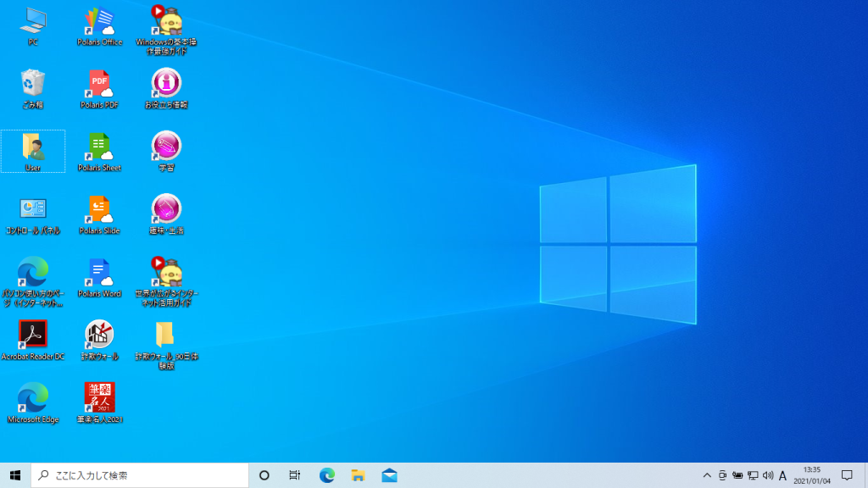
Task: Open the Action Center notifications button
Action: 846,475
